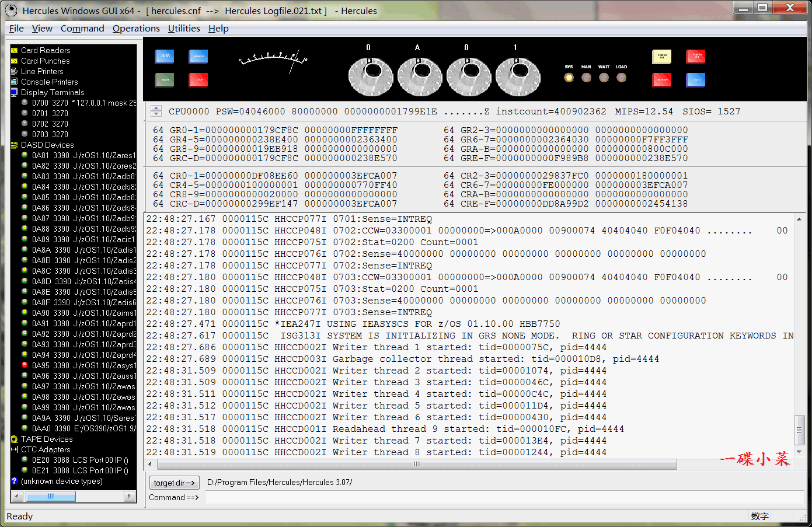Click the red Interrupt panel button
The image size is (812, 527).
click(x=661, y=80)
